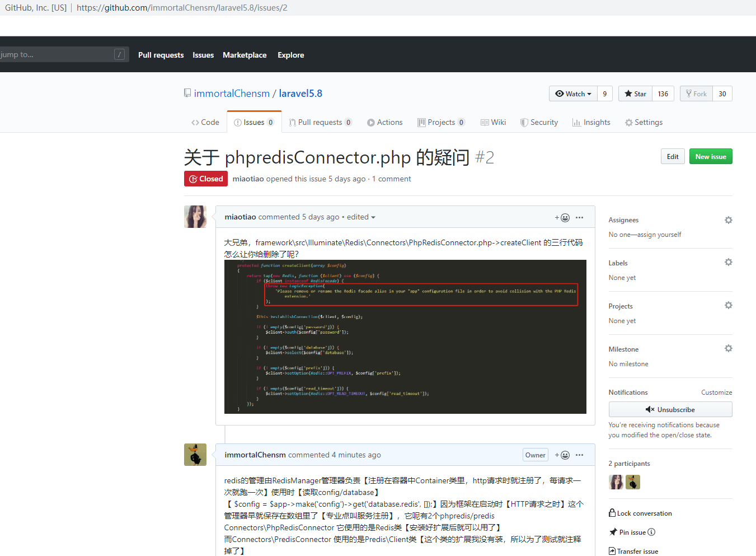Star the laravel5.8 repository

point(635,94)
